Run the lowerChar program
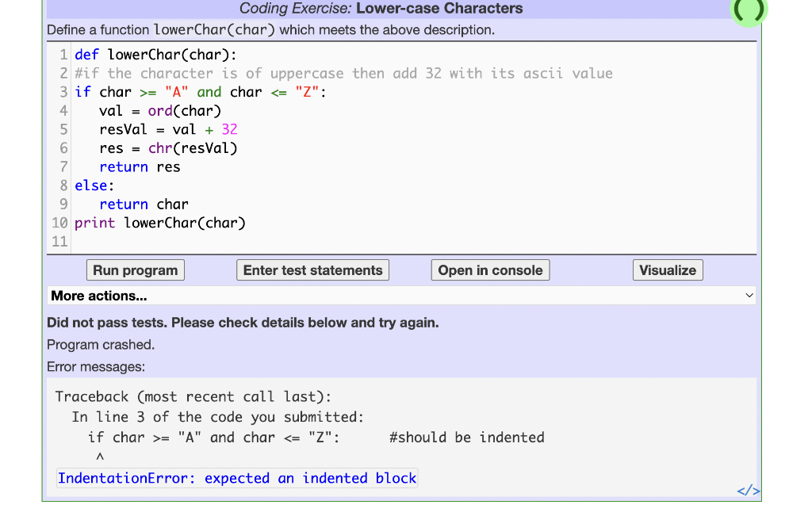 point(135,270)
